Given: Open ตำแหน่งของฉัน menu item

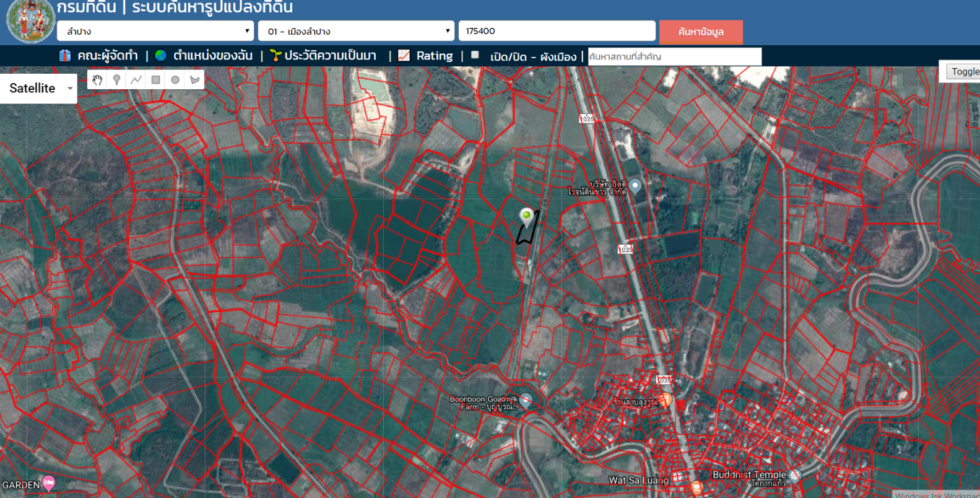Looking at the screenshot, I should tap(213, 56).
